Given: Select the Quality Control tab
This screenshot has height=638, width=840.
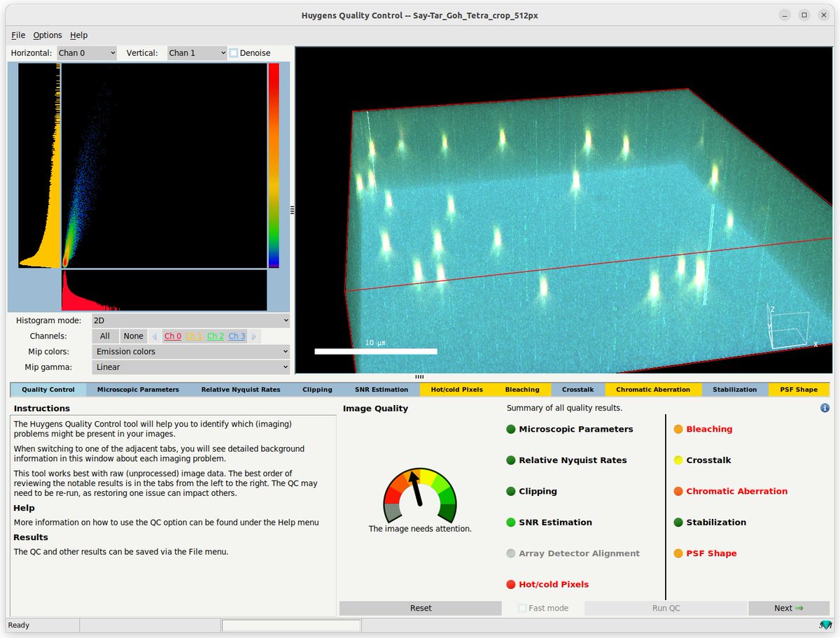Looking at the screenshot, I should click(48, 390).
